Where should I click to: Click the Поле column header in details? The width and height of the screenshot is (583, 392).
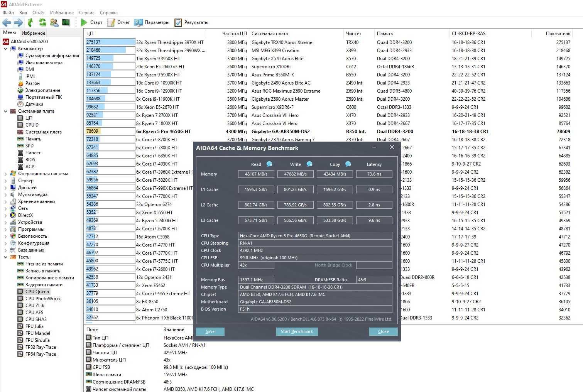point(122,329)
